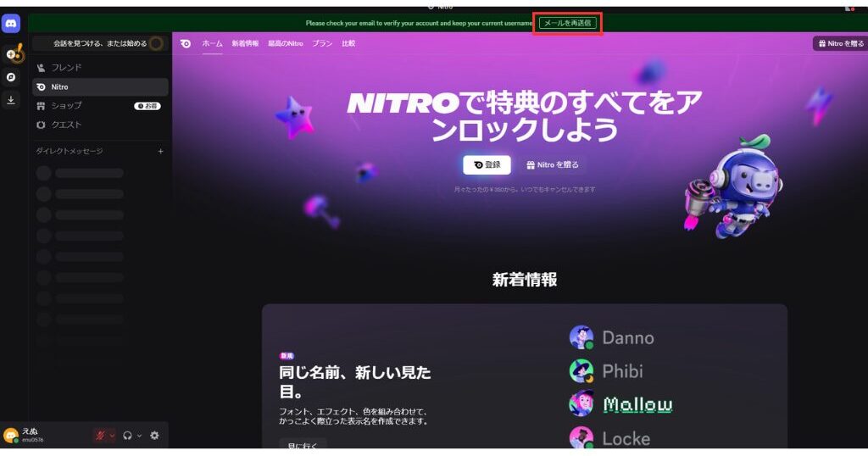Toggle deafen with the headphones icon
Viewport: 868px width, 456px height.
pyautogui.click(x=127, y=436)
